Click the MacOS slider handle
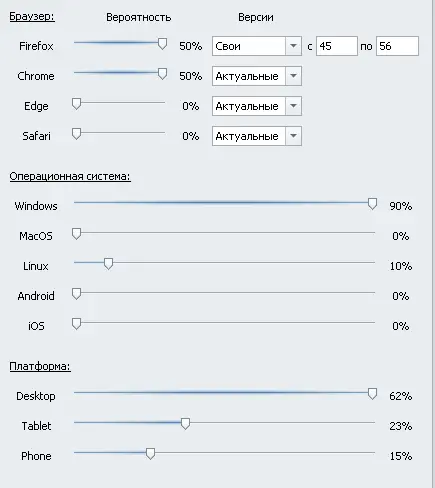 76,234
